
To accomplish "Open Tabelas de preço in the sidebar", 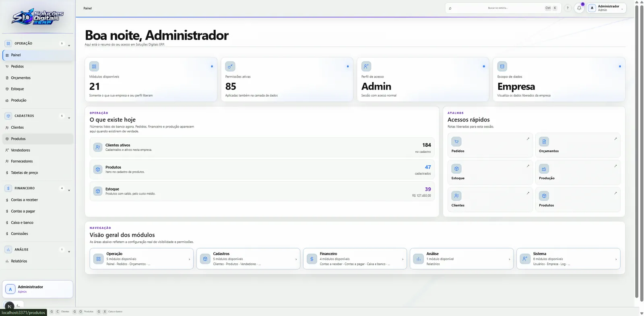I will pos(38,172).
